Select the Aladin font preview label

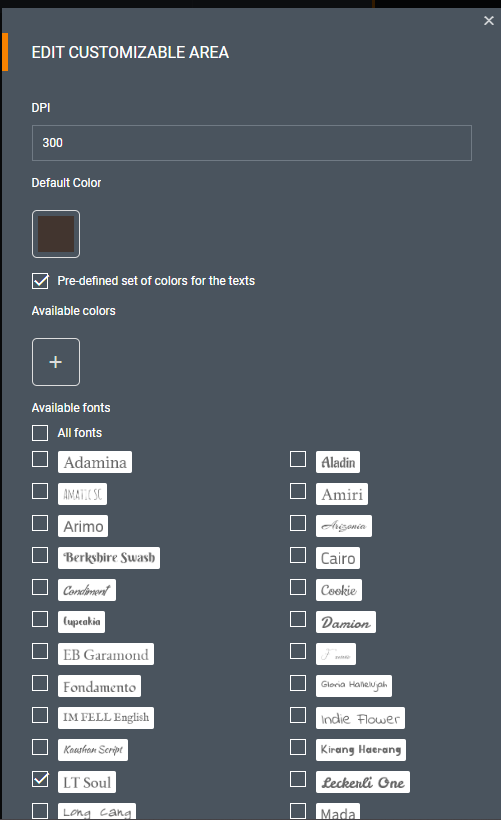point(338,462)
